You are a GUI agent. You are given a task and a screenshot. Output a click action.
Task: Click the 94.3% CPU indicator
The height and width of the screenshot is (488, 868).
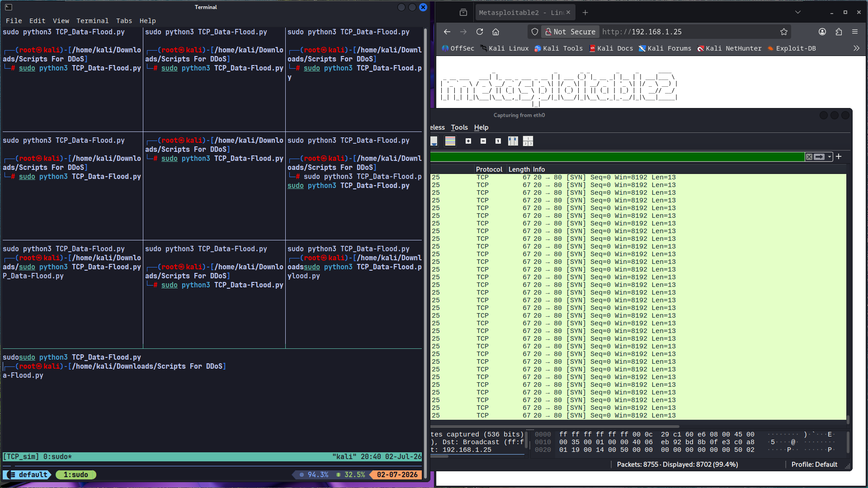click(x=314, y=475)
